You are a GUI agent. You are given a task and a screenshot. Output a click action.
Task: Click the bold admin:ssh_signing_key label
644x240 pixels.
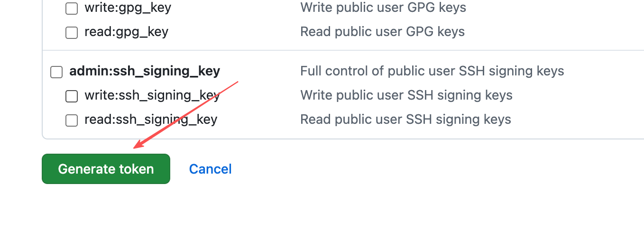point(145,71)
